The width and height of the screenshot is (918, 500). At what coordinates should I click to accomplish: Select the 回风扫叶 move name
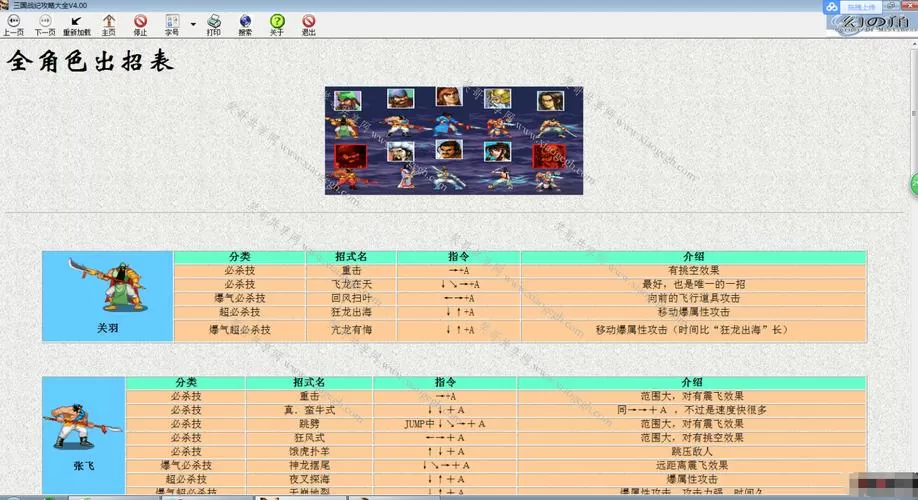(351, 298)
